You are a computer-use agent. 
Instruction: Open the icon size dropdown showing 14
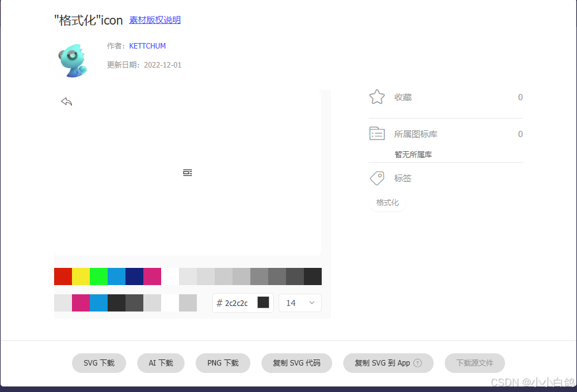(300, 303)
